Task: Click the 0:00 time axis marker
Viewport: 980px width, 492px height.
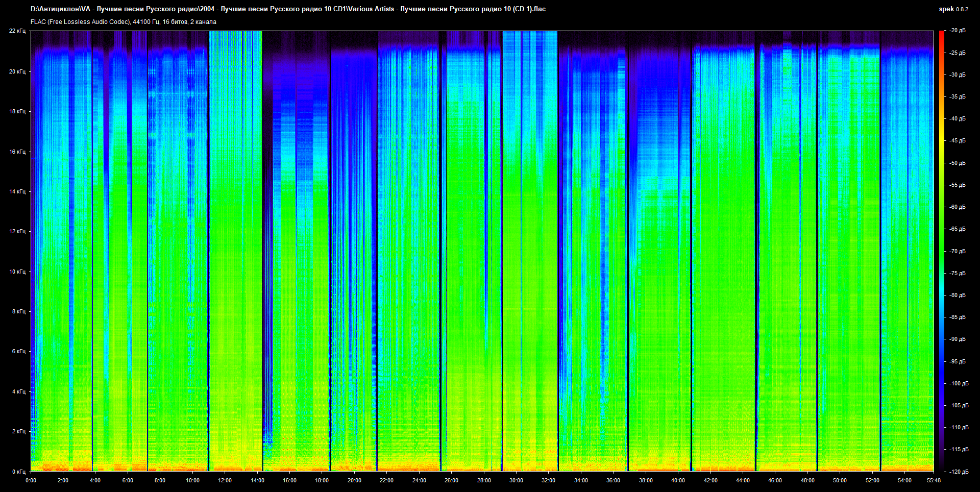Action: click(x=31, y=480)
